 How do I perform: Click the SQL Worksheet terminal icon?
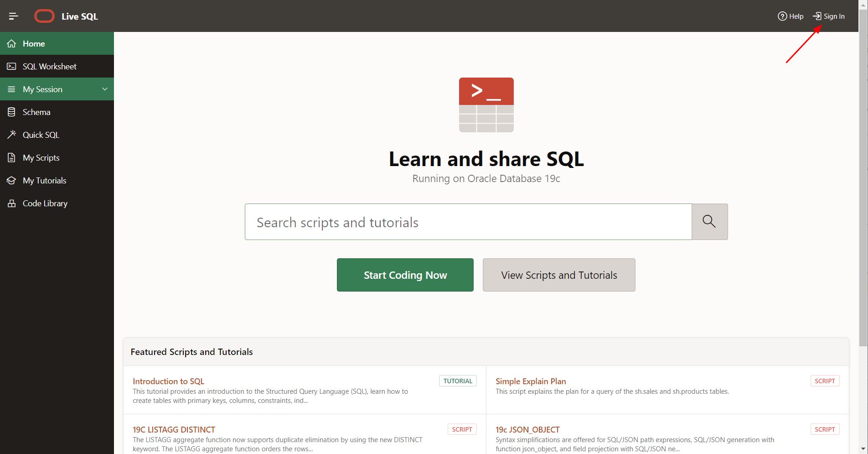[x=11, y=66]
